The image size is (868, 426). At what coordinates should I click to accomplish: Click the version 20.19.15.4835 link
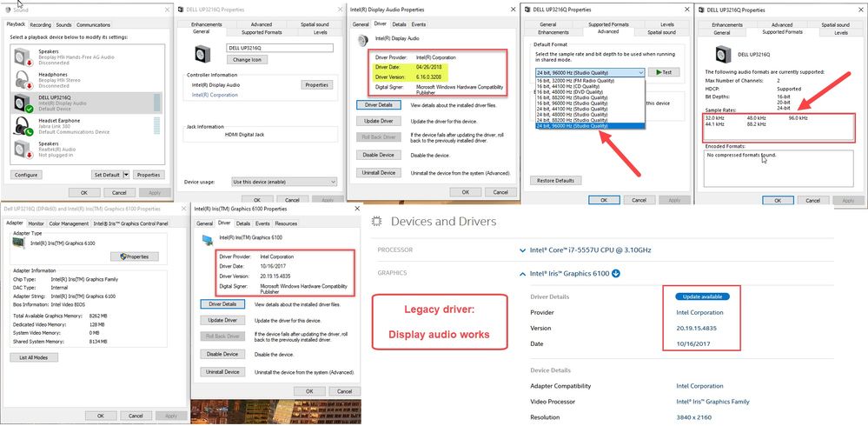(x=696, y=328)
